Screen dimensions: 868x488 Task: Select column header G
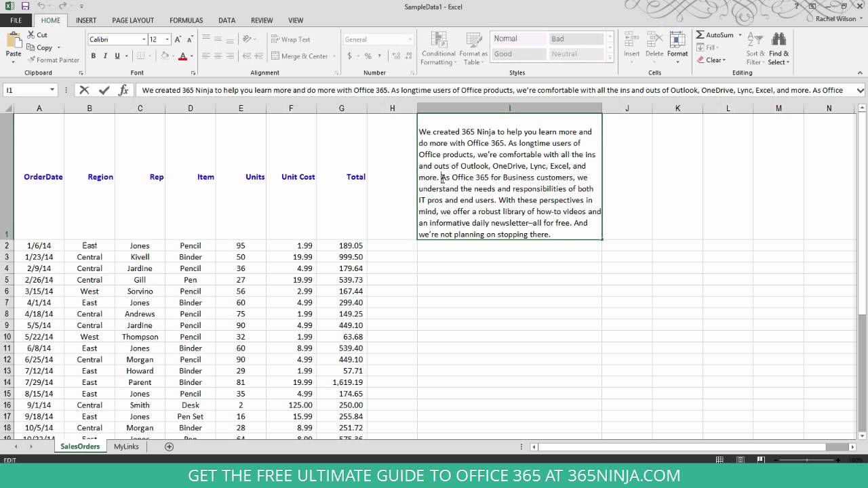tap(341, 108)
